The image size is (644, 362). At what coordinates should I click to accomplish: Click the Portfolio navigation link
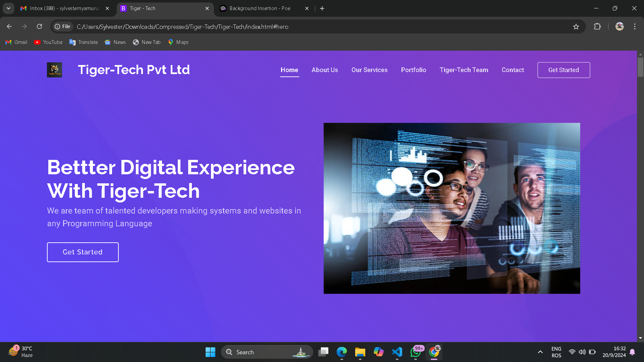414,70
